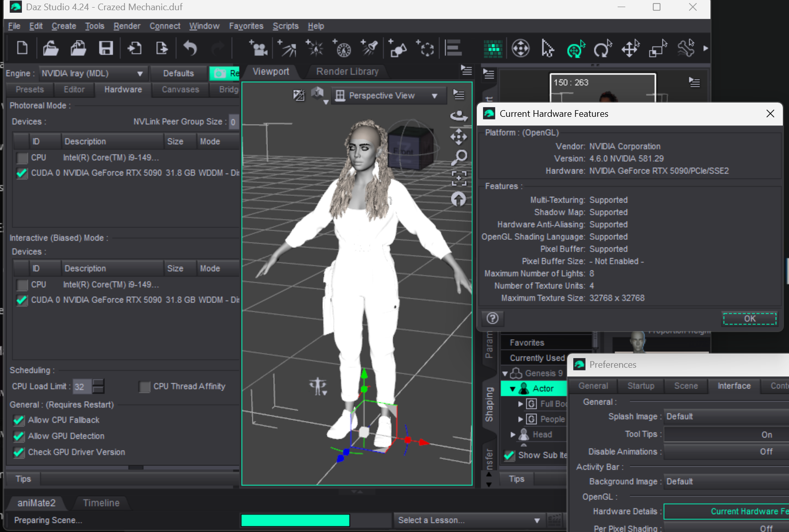This screenshot has height=532, width=789.
Task: Create a new camera from toolbar
Action: tap(259, 48)
